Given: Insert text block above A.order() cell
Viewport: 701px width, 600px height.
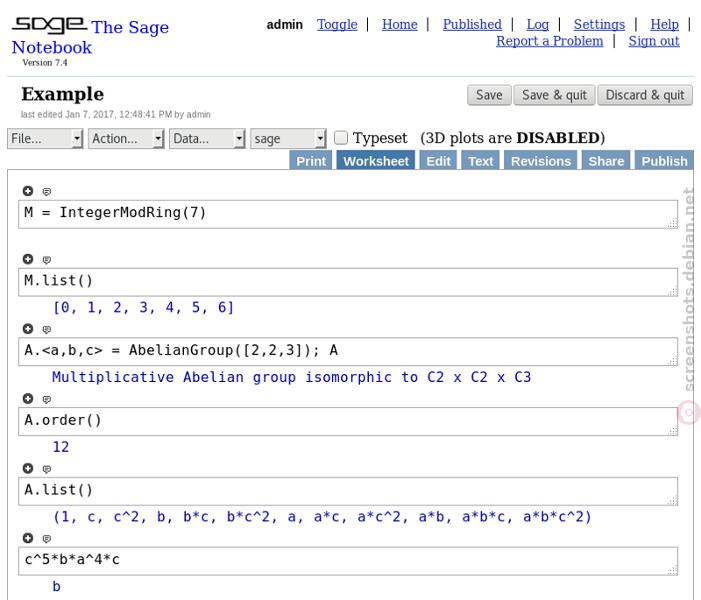Looking at the screenshot, I should pos(46,399).
